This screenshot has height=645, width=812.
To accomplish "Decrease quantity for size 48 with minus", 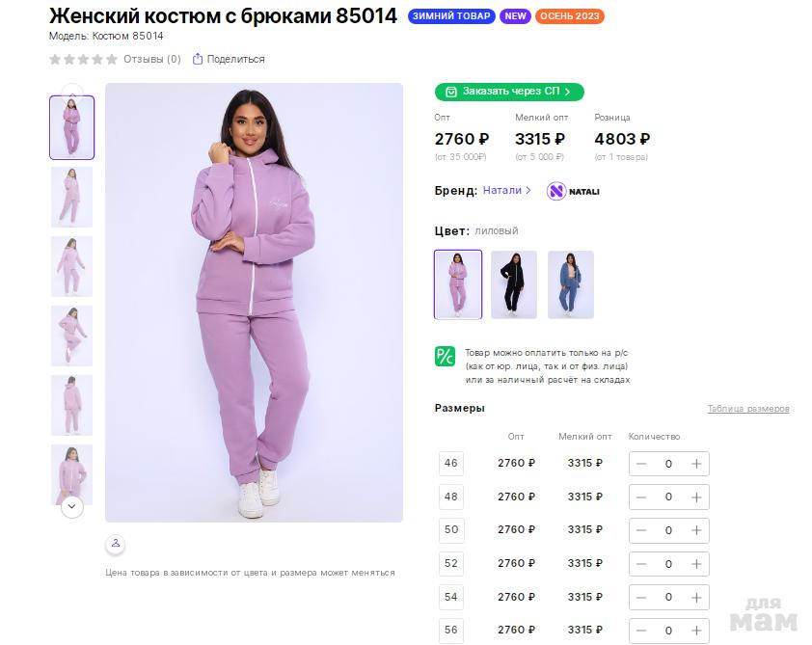I will click(641, 497).
